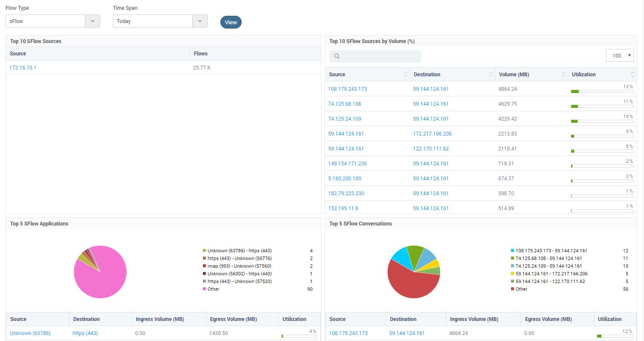Open Unknown (63786) link in Applications table
The height and width of the screenshot is (341, 644).
tap(30, 333)
